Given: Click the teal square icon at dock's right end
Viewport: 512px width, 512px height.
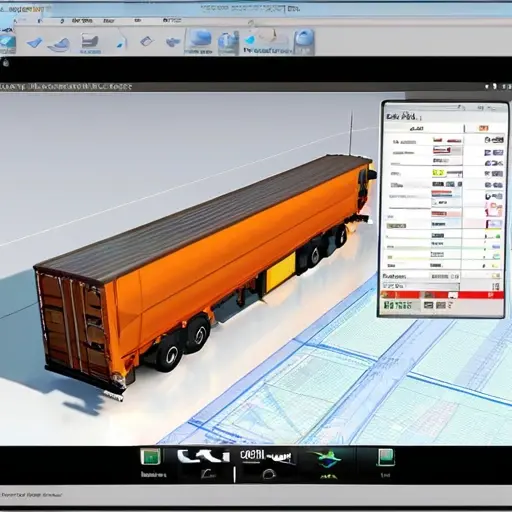Looking at the screenshot, I should [386, 457].
